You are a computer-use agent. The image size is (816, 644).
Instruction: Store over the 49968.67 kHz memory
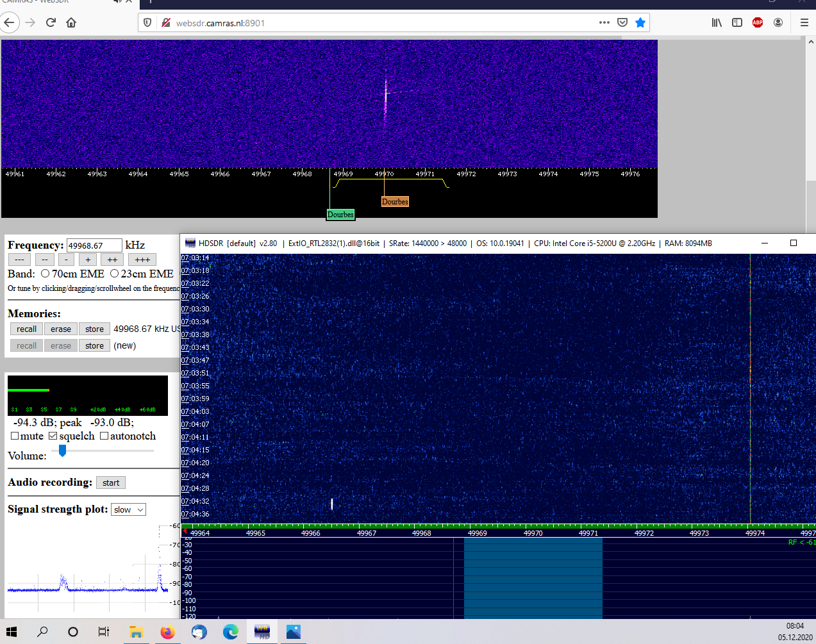pos(94,329)
